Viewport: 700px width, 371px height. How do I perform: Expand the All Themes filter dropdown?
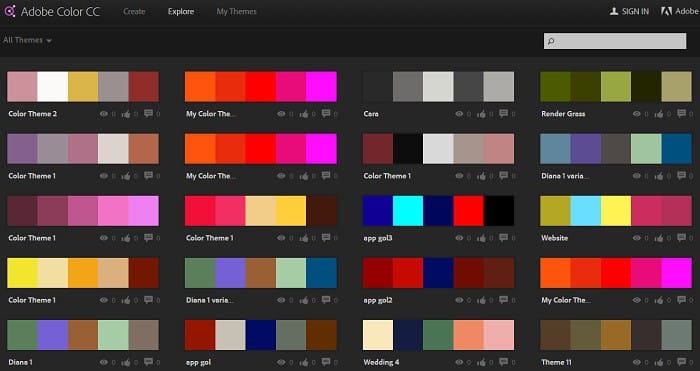pos(27,40)
